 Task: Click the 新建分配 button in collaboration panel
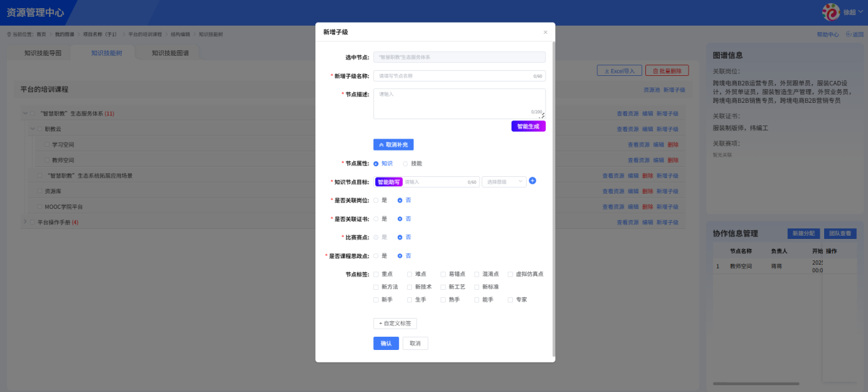tap(805, 233)
